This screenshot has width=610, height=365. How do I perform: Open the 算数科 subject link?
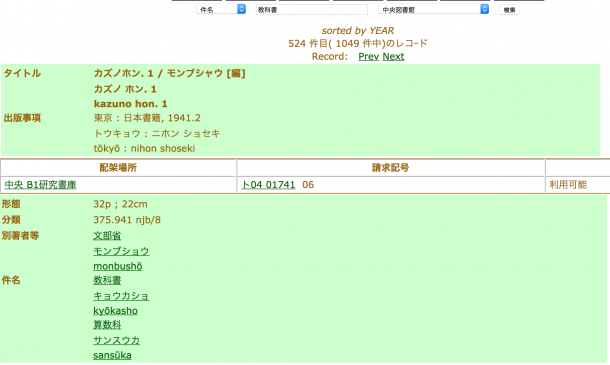[x=107, y=325]
